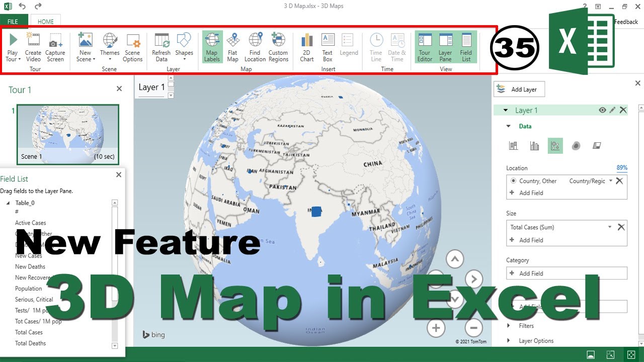Choose Heat Map visualization
Image resolution: width=644 pixels, height=362 pixels.
(576, 146)
